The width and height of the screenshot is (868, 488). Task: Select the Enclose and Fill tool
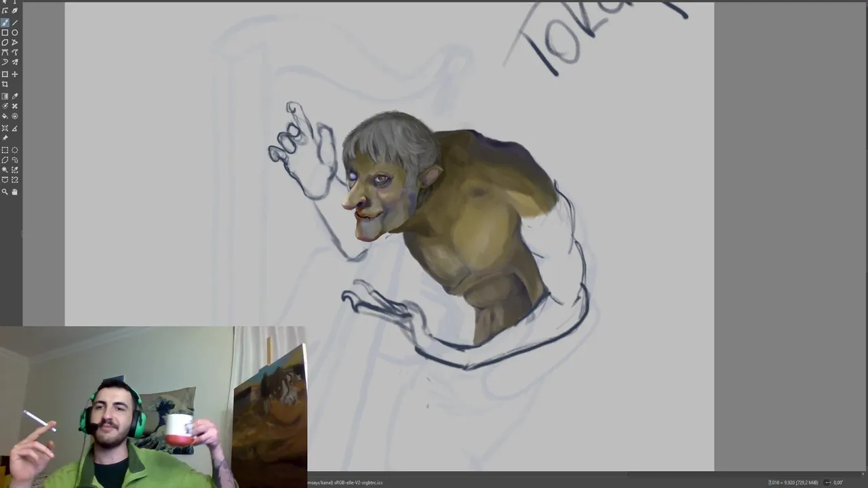pyautogui.click(x=15, y=116)
